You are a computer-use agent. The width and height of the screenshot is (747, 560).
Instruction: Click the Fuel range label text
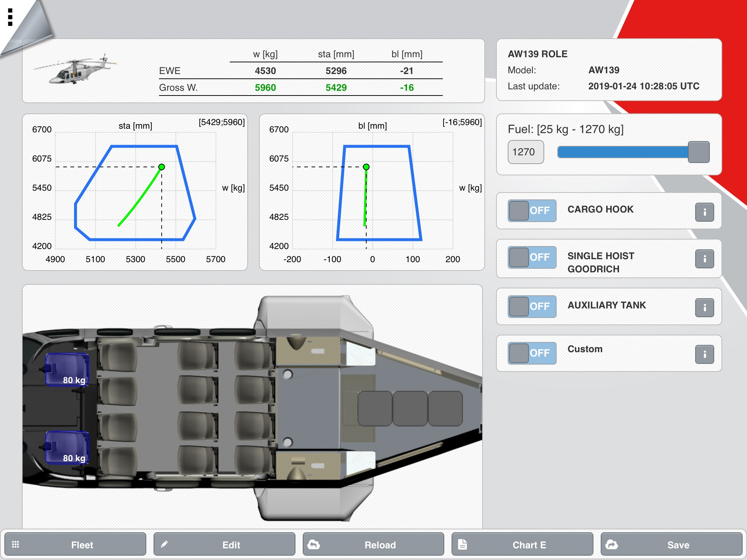[x=566, y=129]
